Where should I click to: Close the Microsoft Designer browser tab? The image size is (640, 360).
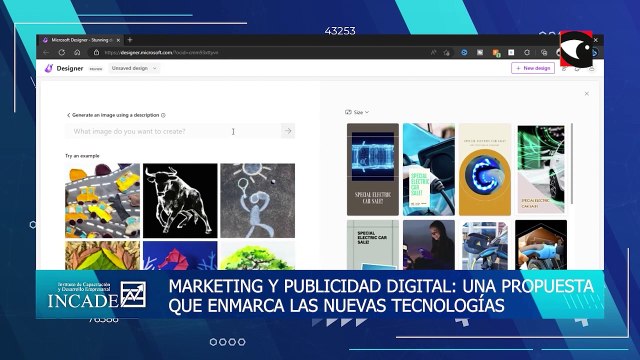pos(118,40)
